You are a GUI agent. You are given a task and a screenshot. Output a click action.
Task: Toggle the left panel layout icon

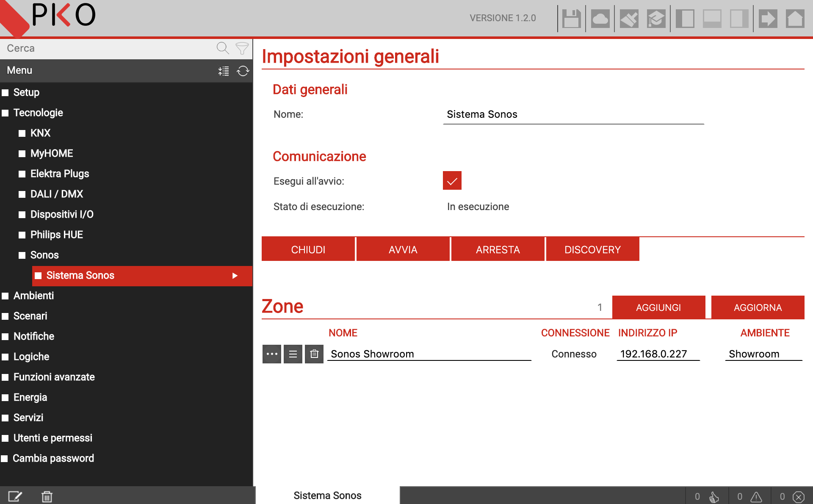(x=685, y=19)
